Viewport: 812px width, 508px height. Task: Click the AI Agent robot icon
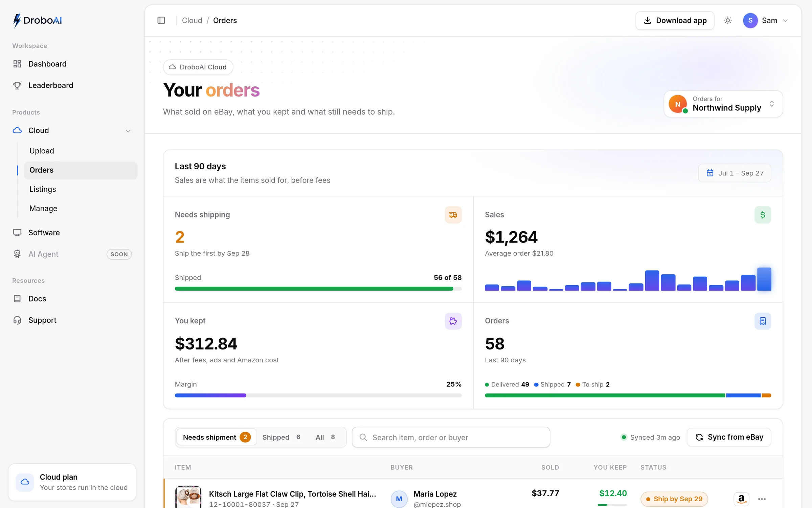click(17, 254)
